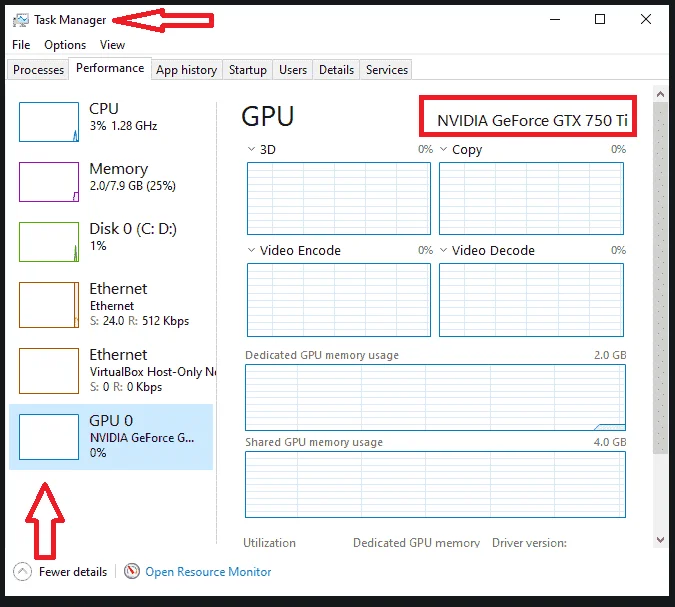Click the vertical scrollbar thumb

point(660,278)
